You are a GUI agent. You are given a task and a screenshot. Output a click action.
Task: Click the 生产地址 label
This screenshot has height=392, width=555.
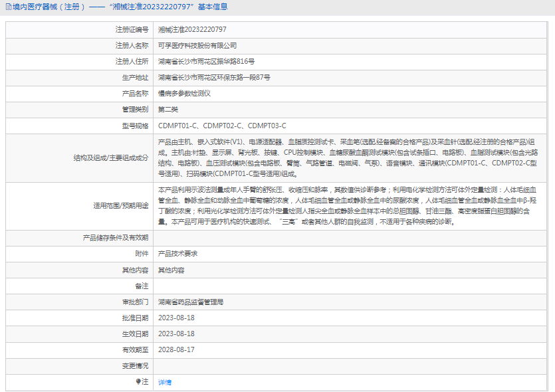[135, 78]
